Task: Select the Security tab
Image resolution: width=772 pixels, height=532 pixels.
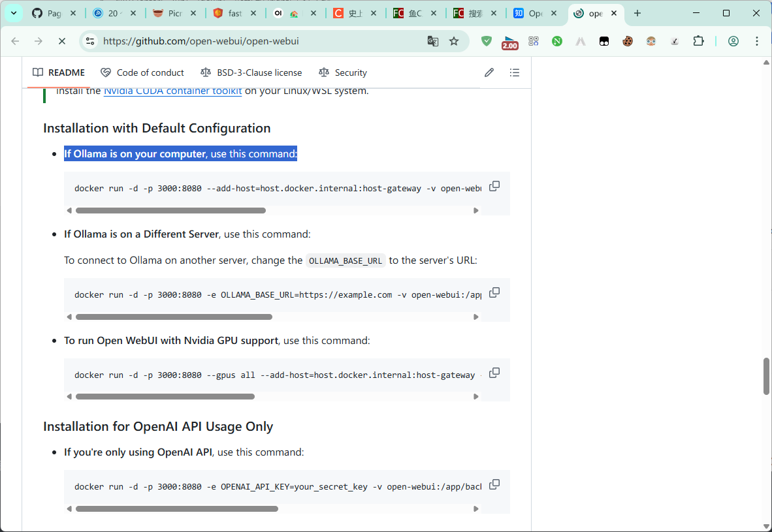Action: click(343, 73)
